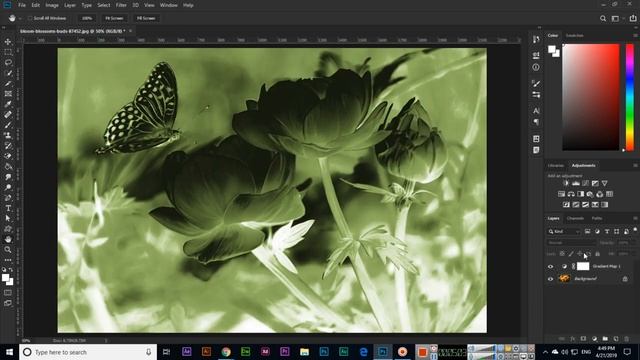Switch to the Swatches tab
This screenshot has width=640, height=360.
point(575,36)
